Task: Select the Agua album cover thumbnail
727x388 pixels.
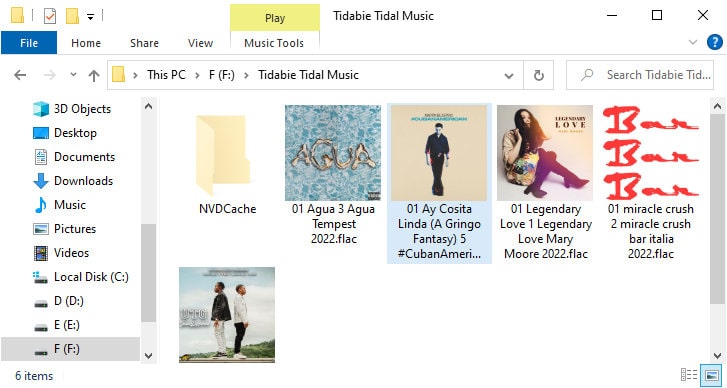Action: click(333, 153)
